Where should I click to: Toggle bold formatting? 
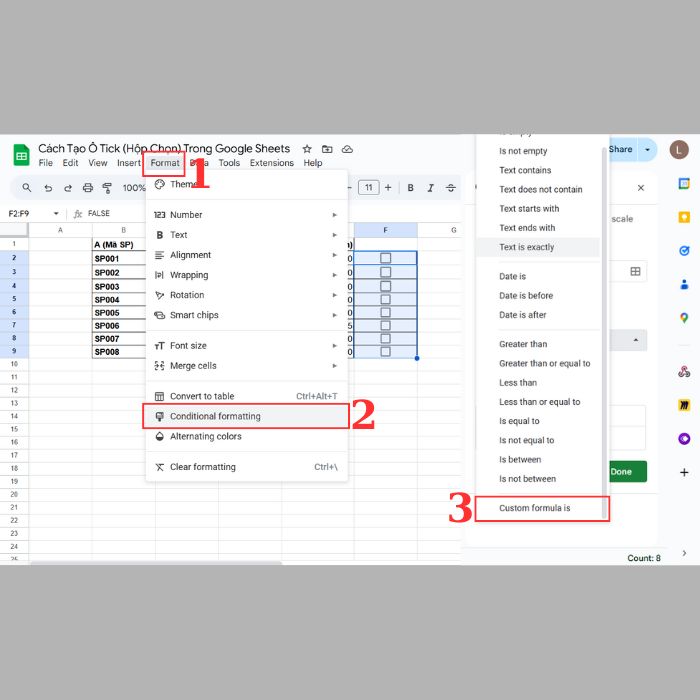pos(410,188)
